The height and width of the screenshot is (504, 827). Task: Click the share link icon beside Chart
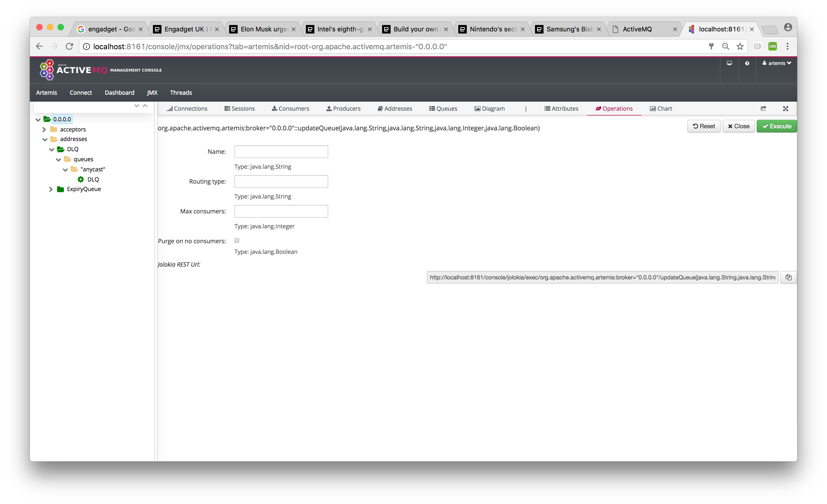763,109
